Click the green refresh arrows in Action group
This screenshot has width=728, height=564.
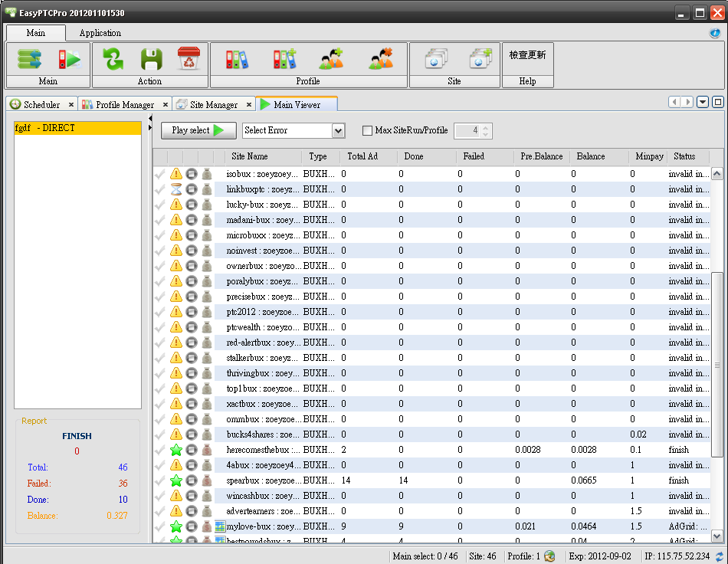pyautogui.click(x=113, y=59)
